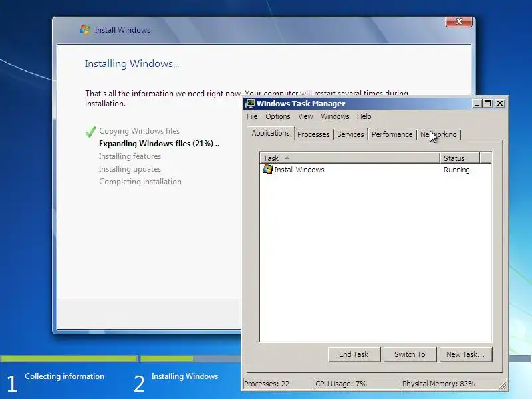The width and height of the screenshot is (532, 399).
Task: Click the Collecting information progress bar
Action: [69, 358]
